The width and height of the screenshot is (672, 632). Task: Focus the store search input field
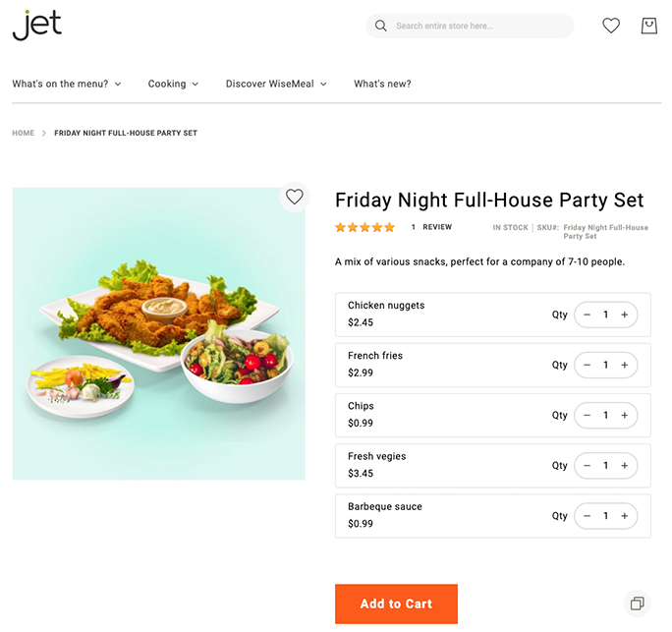[478, 27]
